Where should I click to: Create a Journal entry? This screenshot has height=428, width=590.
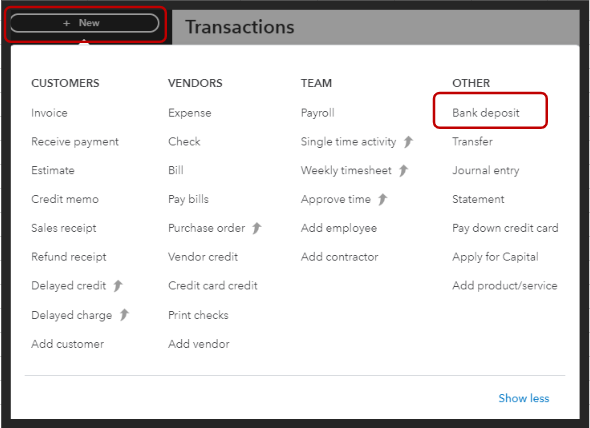(486, 171)
